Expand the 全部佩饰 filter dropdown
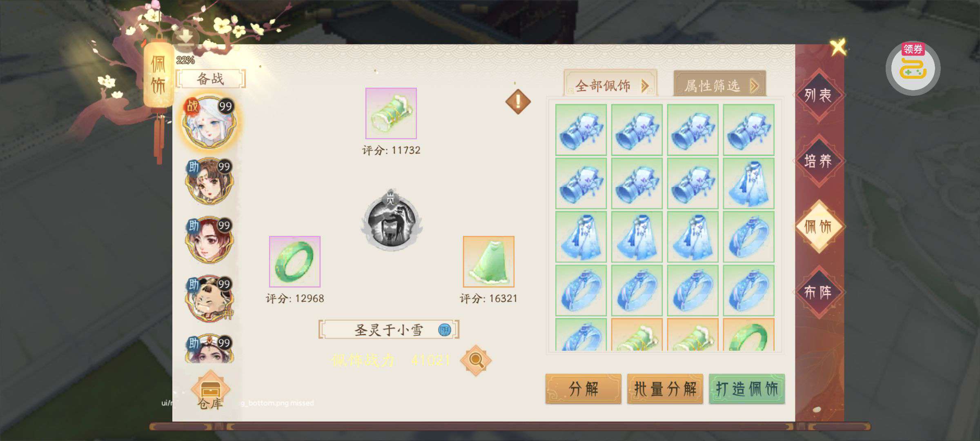 click(x=611, y=85)
